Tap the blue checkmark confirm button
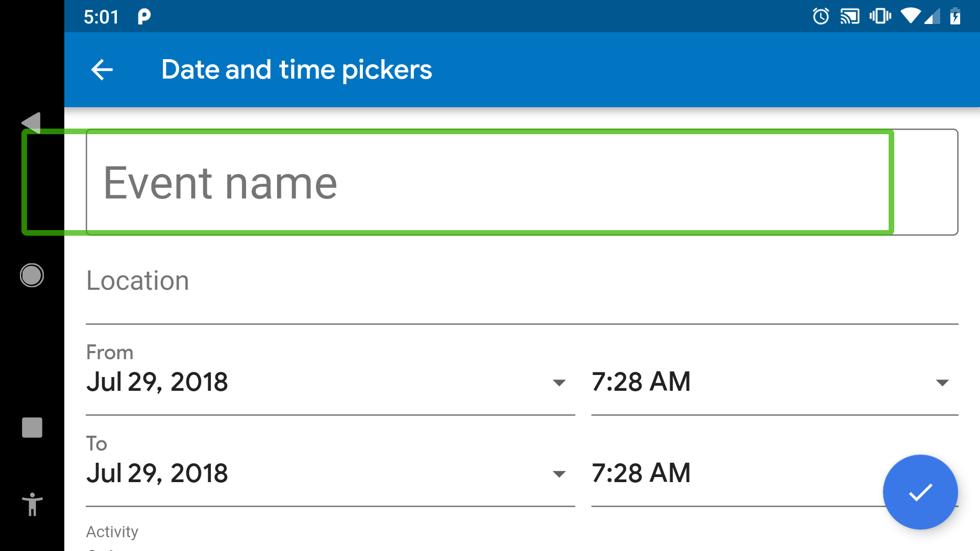Image resolution: width=980 pixels, height=551 pixels. click(x=920, y=492)
